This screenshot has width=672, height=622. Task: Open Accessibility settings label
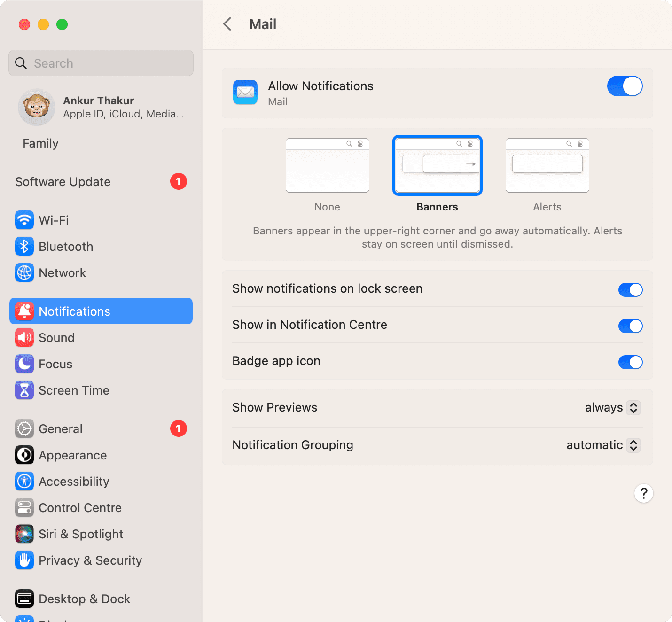(74, 482)
